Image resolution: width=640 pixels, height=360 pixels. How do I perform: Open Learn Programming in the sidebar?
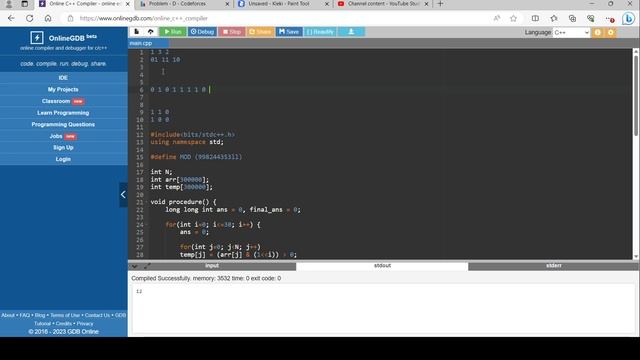pos(63,113)
